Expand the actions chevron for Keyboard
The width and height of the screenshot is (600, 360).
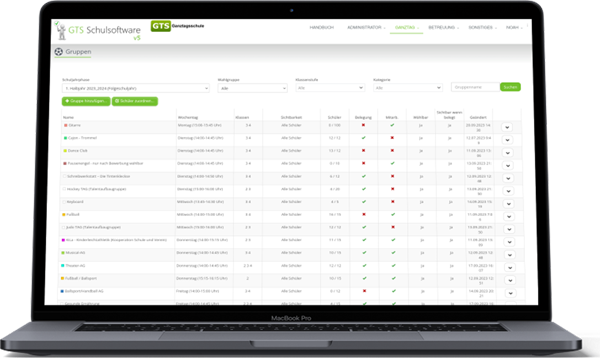509,204
